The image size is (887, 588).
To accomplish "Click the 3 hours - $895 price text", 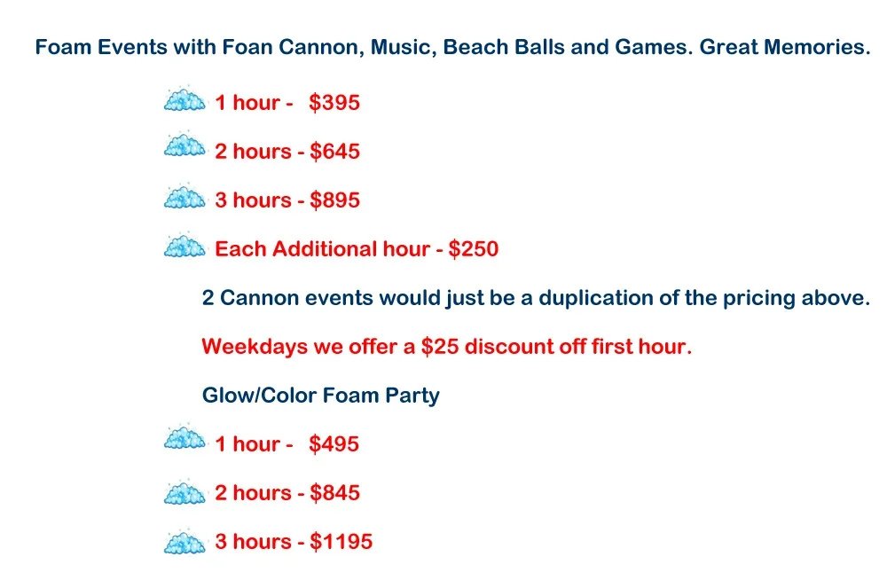I will tap(287, 200).
